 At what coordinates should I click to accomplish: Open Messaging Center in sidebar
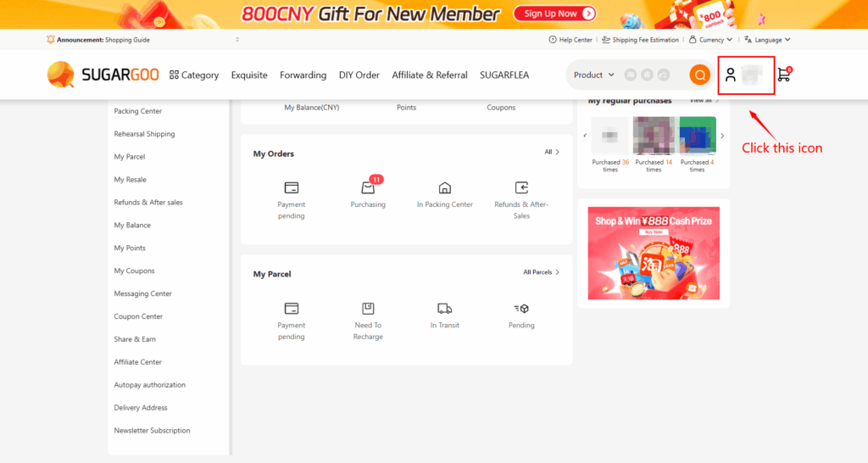tap(142, 293)
